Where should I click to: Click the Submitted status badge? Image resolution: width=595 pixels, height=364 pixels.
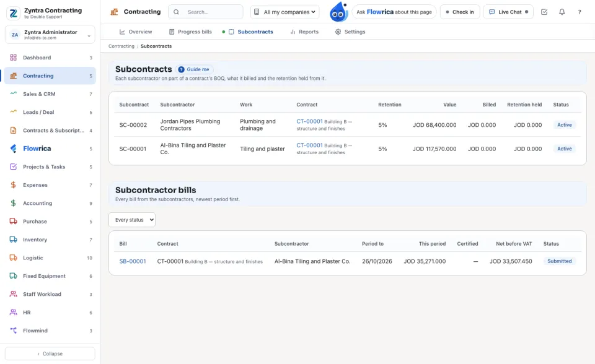[x=559, y=261]
